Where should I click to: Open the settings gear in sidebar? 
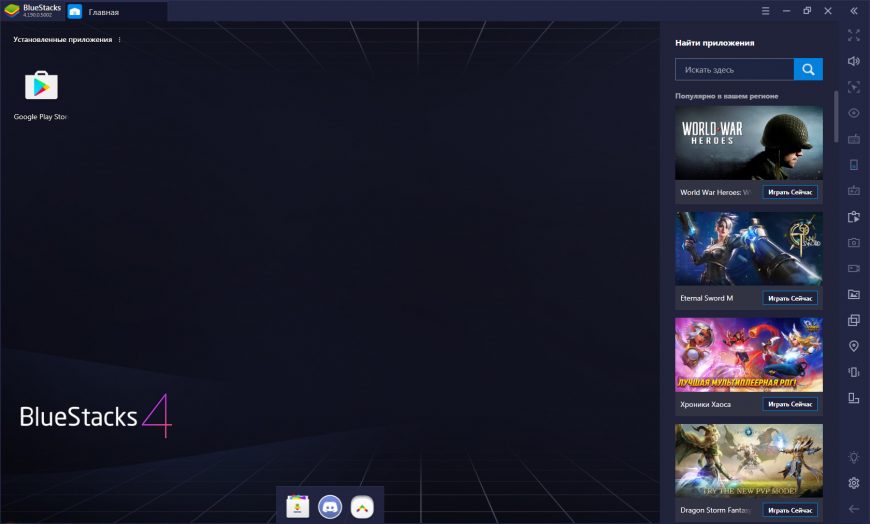854,483
